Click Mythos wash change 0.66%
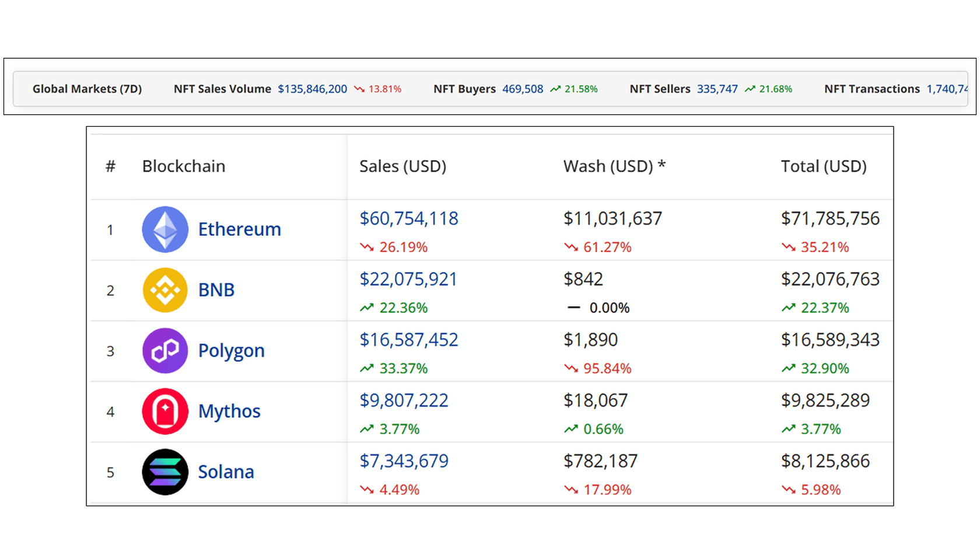Image resolution: width=980 pixels, height=551 pixels. 594,430
